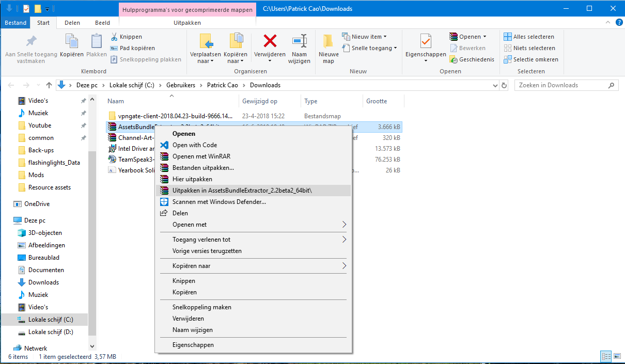Image resolution: width=625 pixels, height=364 pixels.
Task: Click the back navigation arrow
Action: (11, 85)
